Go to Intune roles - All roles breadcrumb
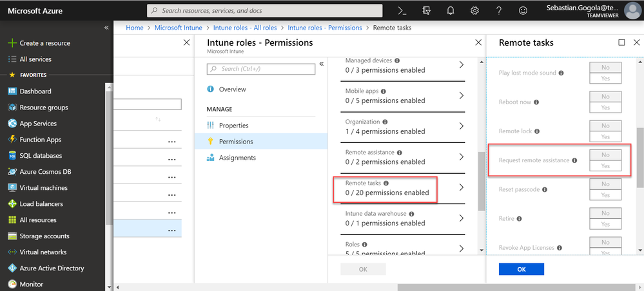Viewport: 644px width, 291px height. coord(245,28)
